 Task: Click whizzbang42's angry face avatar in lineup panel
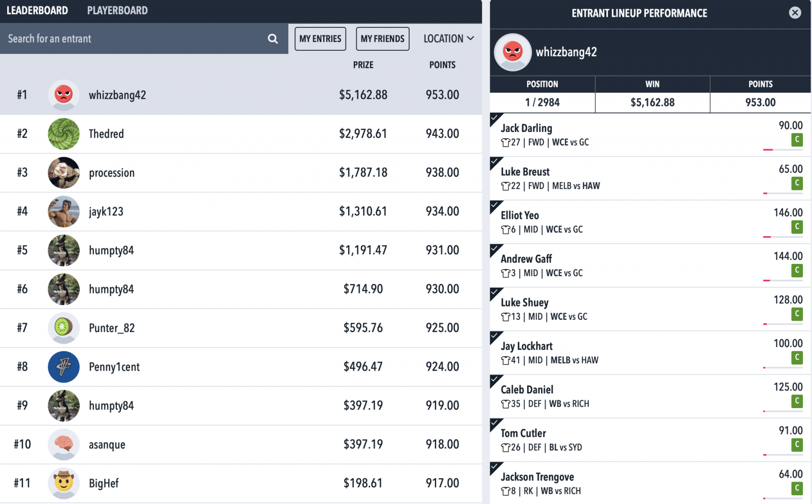(x=513, y=52)
